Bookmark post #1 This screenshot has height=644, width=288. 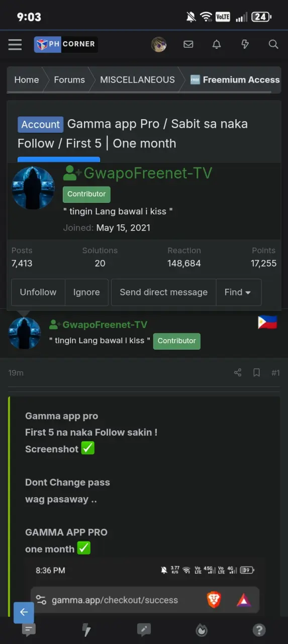[256, 373]
